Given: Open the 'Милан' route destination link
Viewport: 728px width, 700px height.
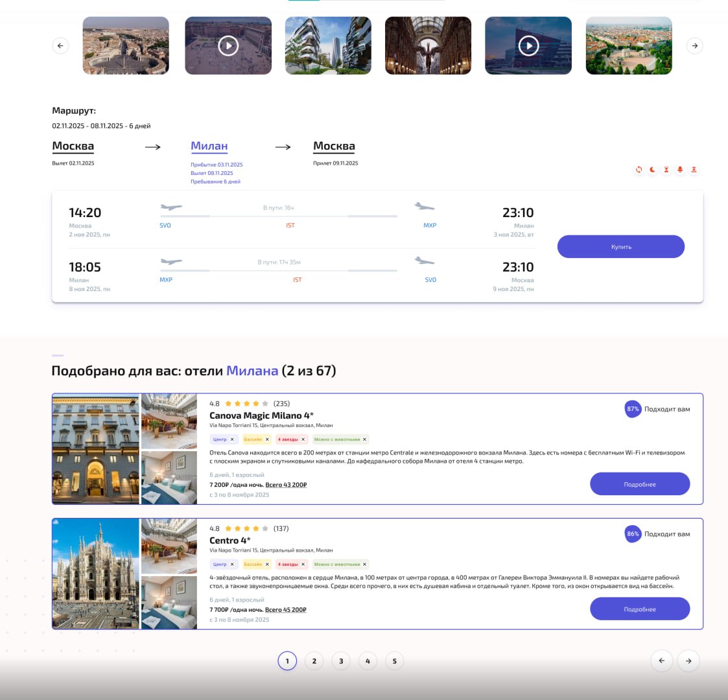Looking at the screenshot, I should pos(209,146).
